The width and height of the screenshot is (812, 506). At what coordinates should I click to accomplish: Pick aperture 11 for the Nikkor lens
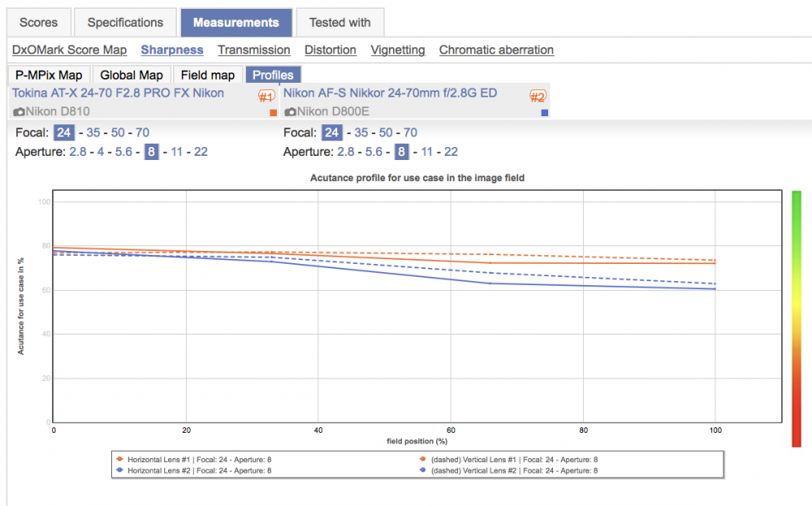[x=427, y=152]
